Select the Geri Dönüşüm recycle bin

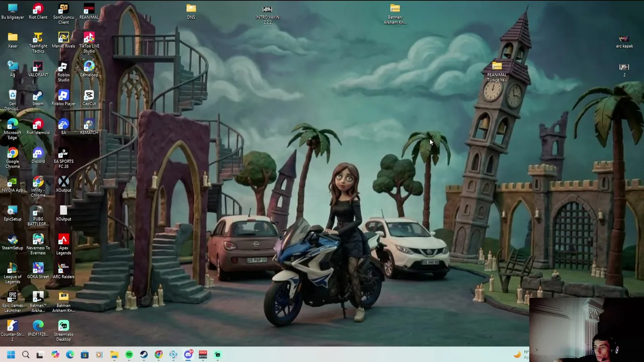point(13,100)
